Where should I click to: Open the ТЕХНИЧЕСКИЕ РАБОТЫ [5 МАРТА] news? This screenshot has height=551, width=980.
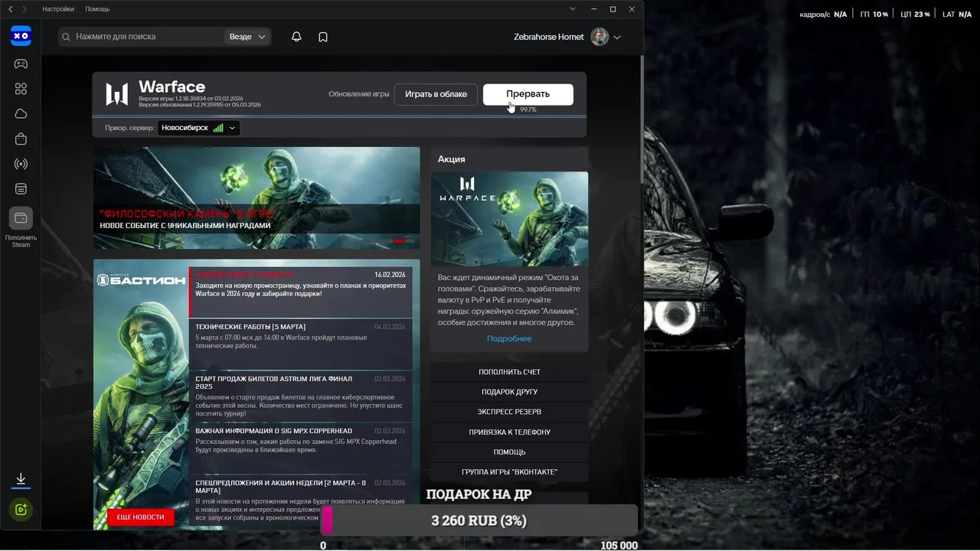tap(300, 344)
